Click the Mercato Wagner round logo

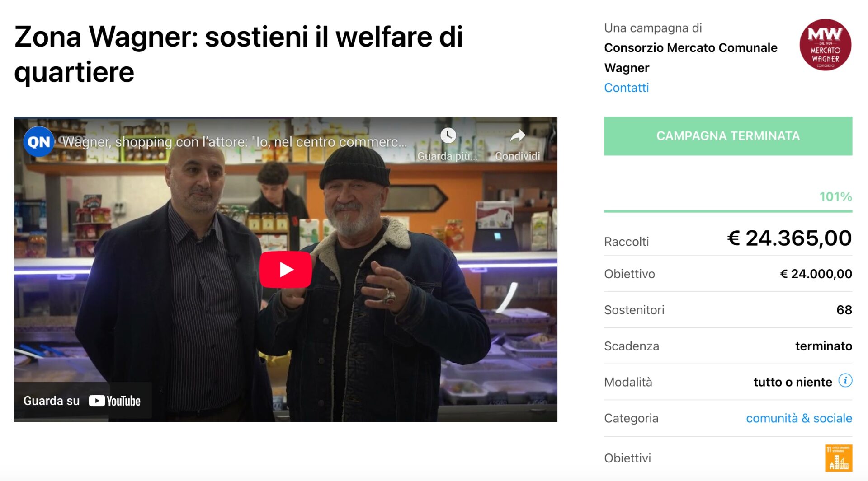click(x=825, y=45)
